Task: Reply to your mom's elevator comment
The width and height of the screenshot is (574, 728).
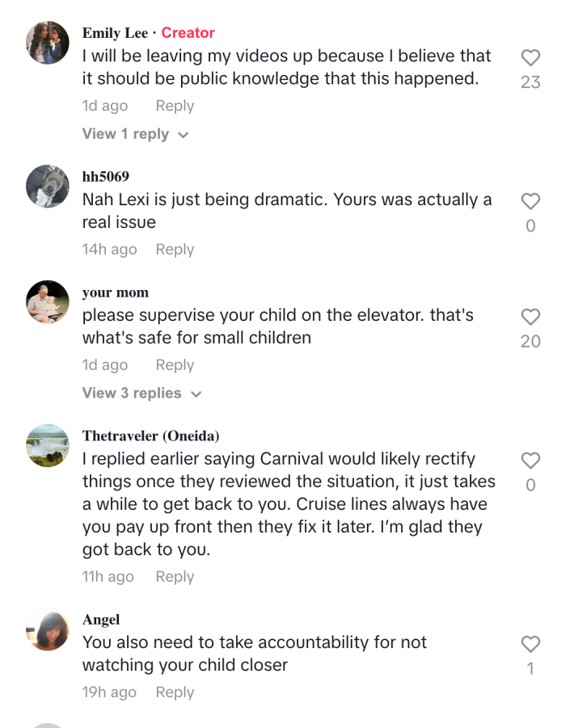Action: (175, 365)
